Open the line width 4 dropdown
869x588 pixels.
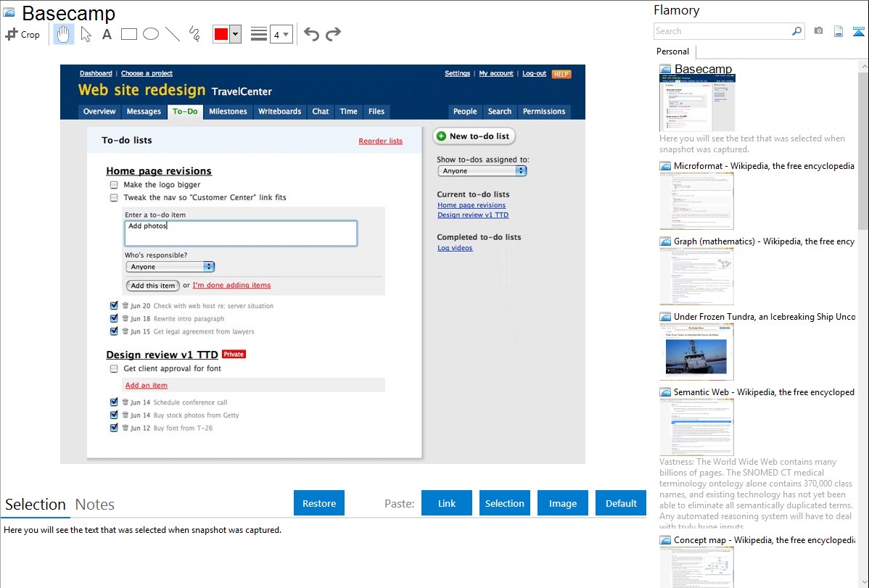point(281,34)
